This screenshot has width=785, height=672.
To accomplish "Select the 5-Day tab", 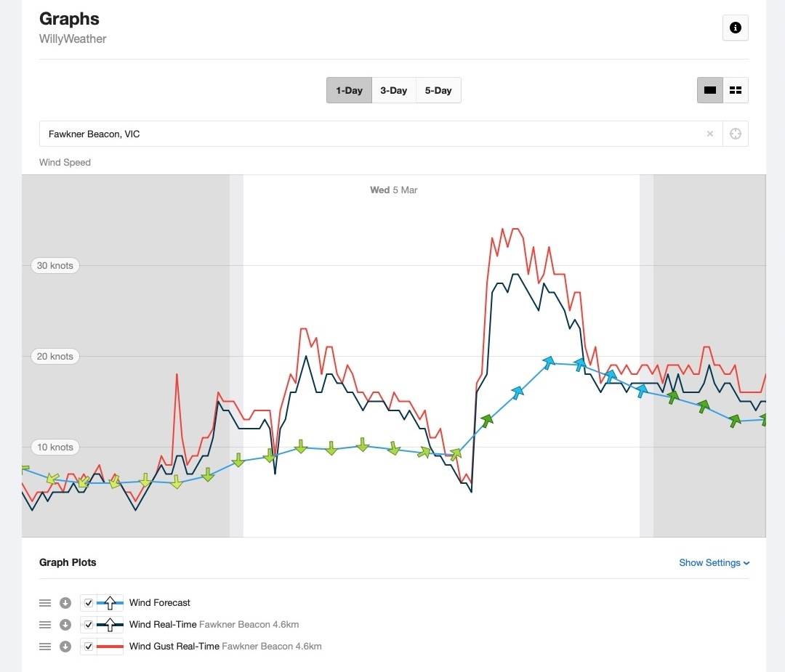I will [438, 90].
